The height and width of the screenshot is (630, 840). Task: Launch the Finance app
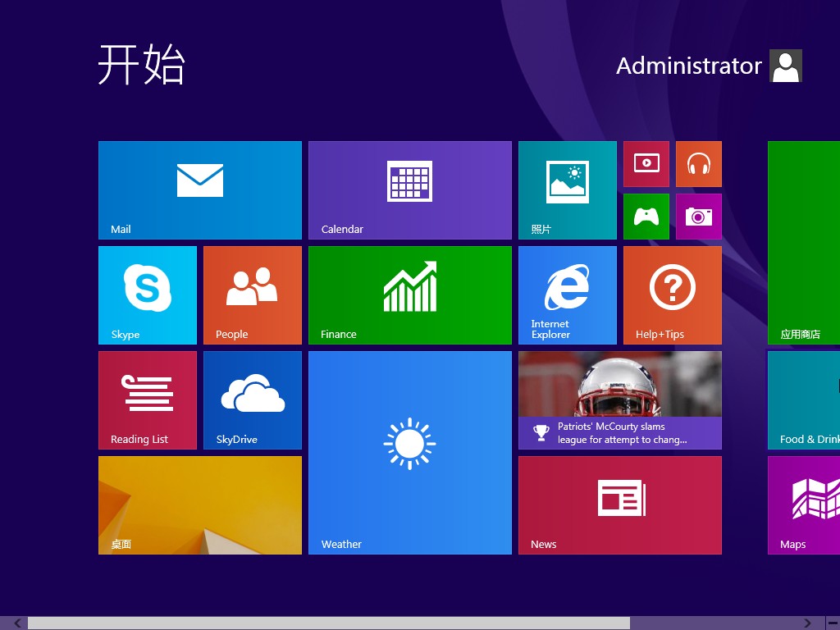pyautogui.click(x=409, y=294)
